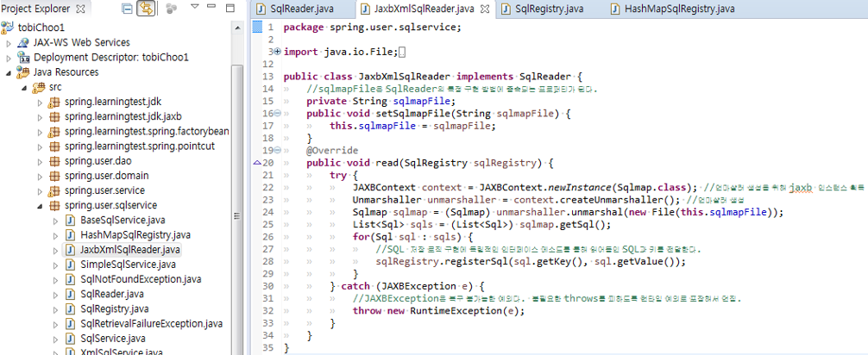Viewport: 868px width, 355px height.
Task: Close the JaxbXmlSqlReader.java editor tab
Action: (x=485, y=9)
